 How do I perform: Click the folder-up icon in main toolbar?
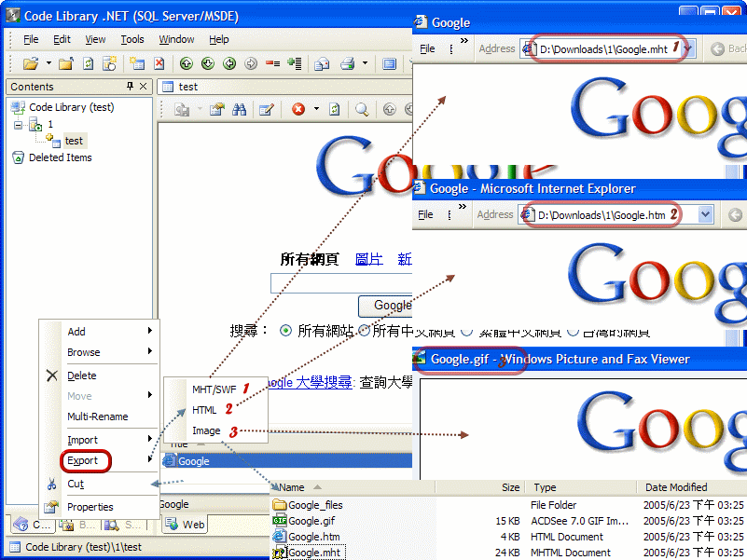coord(65,62)
